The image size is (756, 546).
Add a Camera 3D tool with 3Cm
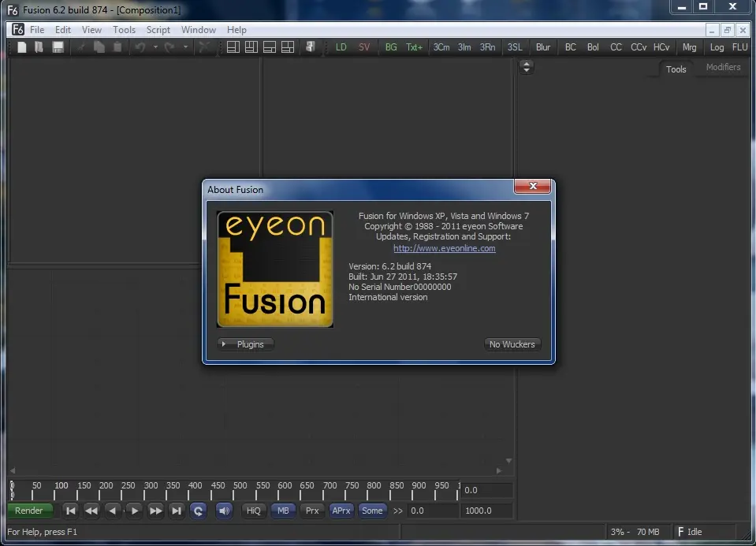click(441, 47)
